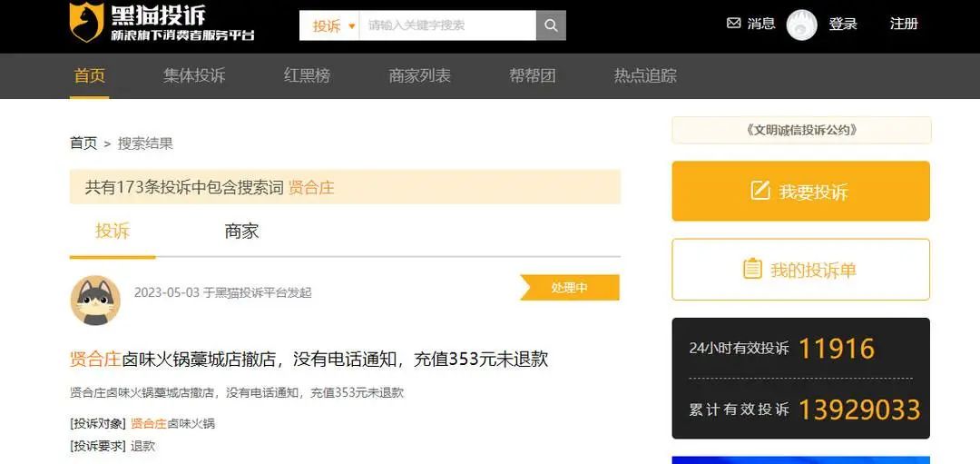Viewport: 980px width, 464px height.
Task: Click the cat avatar of the complaint poster
Action: click(95, 301)
